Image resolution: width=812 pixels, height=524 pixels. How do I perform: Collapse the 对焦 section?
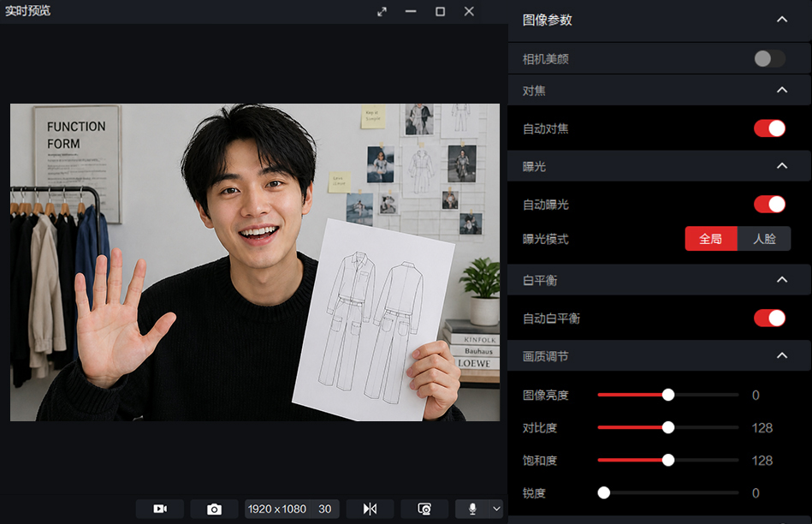point(782,90)
